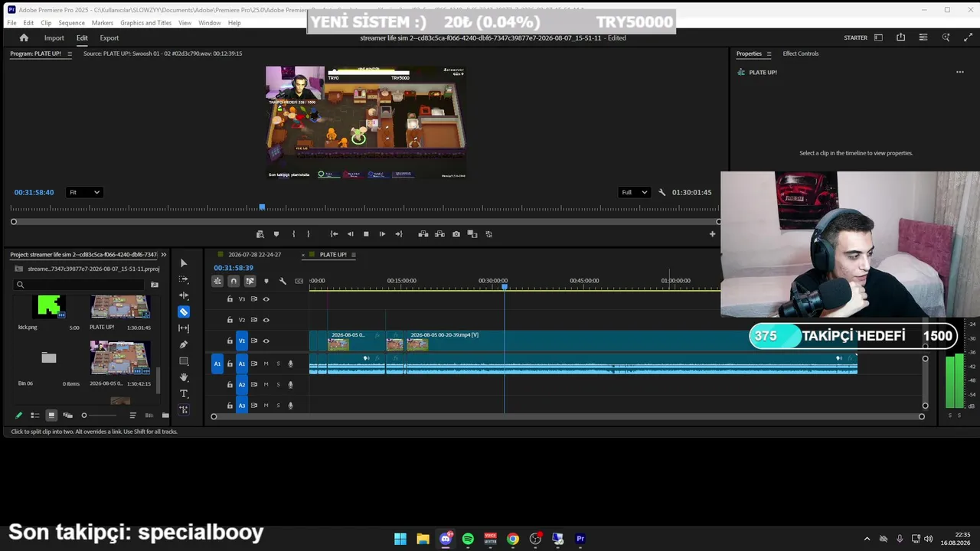The image size is (980, 551).
Task: Open the Fit zoom level dropdown
Action: pyautogui.click(x=84, y=192)
